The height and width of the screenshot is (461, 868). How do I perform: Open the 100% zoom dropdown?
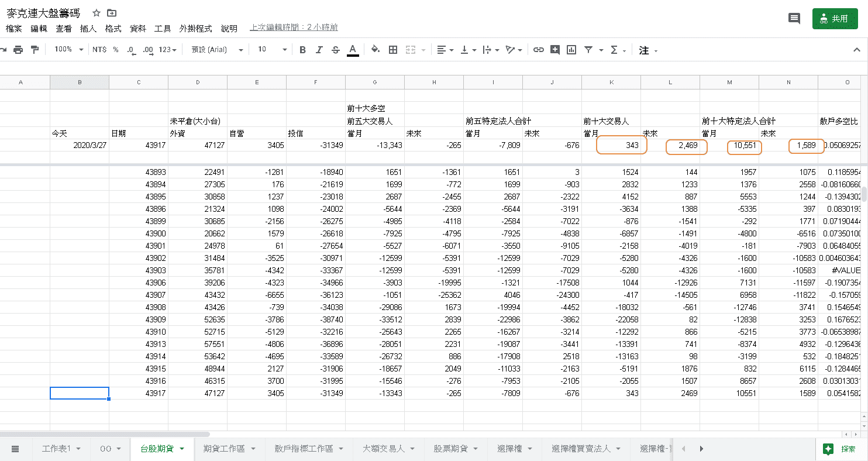[x=69, y=50]
